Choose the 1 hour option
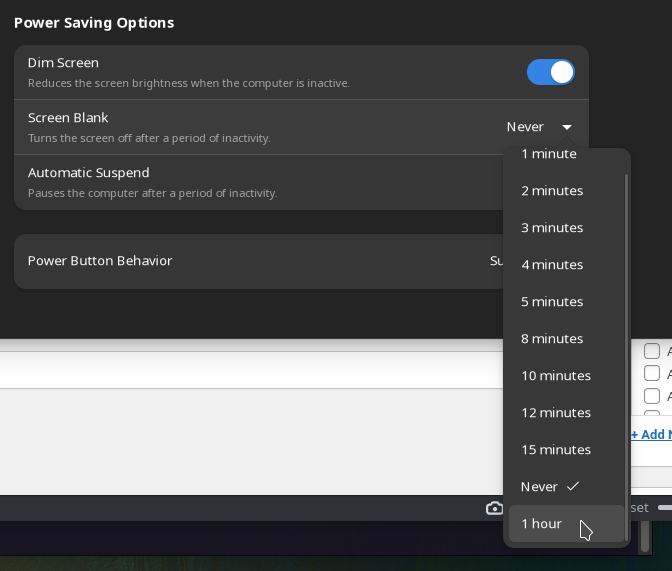672x571 pixels. (x=566, y=523)
